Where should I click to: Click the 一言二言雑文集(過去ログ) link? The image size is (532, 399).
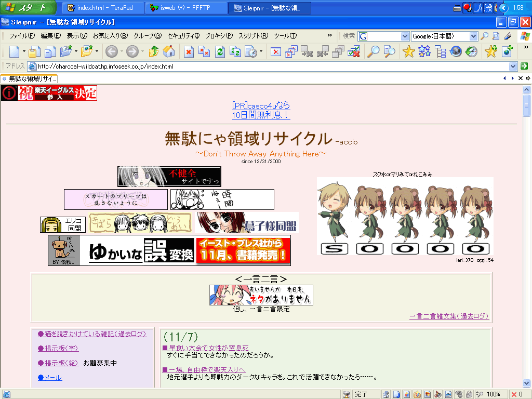[449, 316]
